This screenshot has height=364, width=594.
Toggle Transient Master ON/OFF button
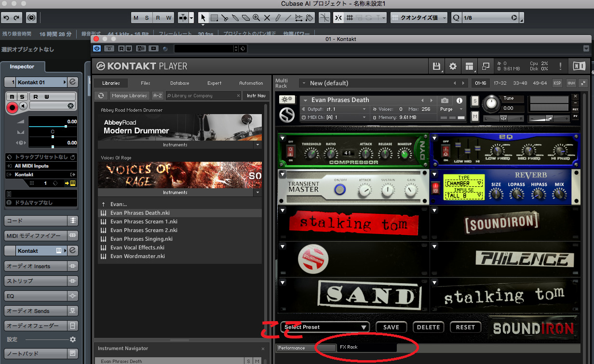tap(340, 190)
